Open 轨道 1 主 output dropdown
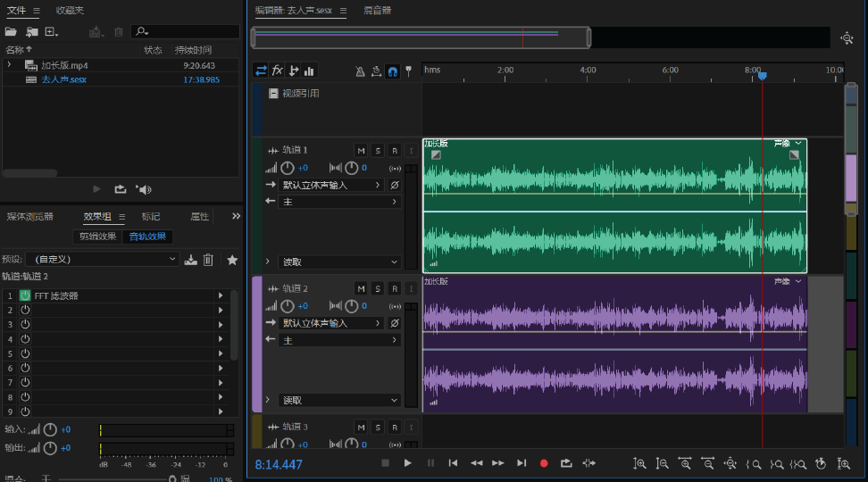The width and height of the screenshot is (868, 482). coord(340,202)
